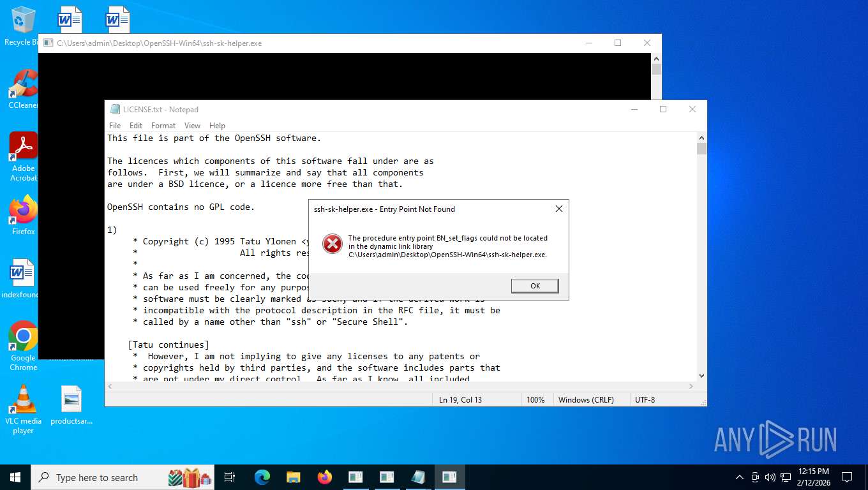868x490 pixels.
Task: Click the console window's scrollbar thumb
Action: 657,69
